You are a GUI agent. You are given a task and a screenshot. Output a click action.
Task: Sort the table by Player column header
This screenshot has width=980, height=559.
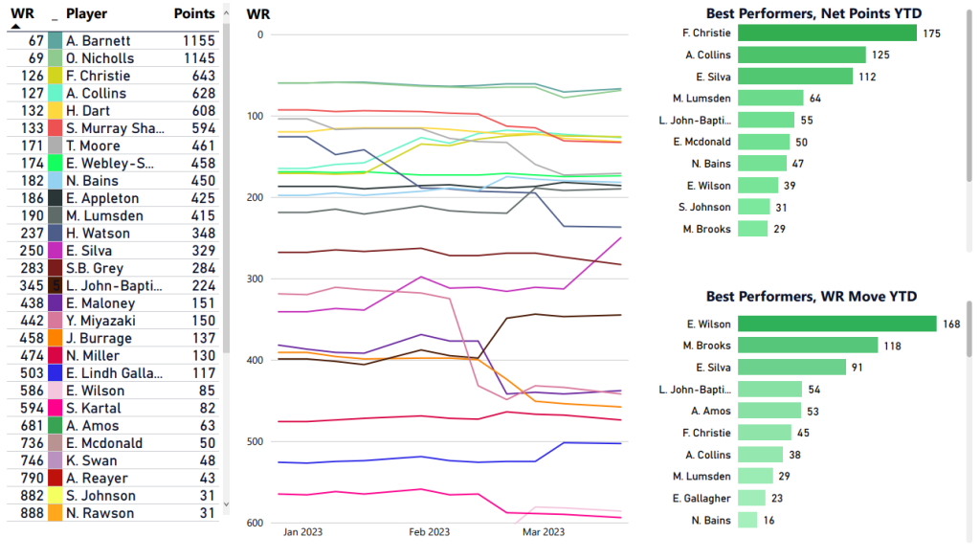[86, 14]
